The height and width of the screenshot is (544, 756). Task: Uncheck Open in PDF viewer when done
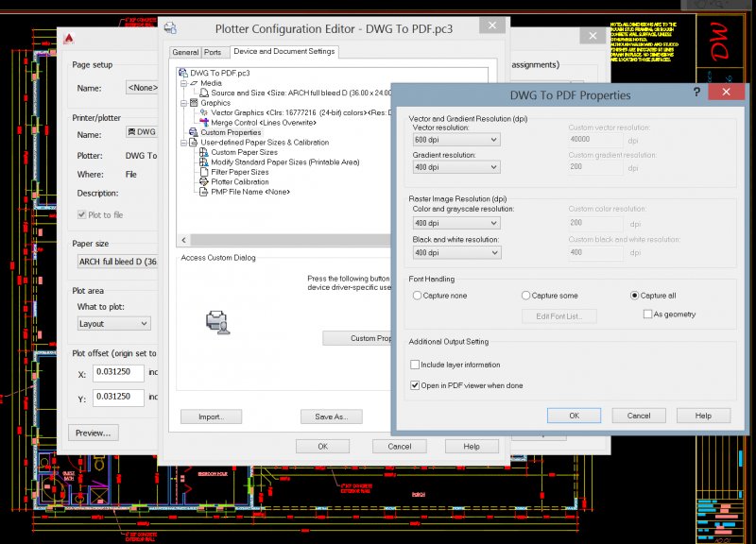coord(415,385)
